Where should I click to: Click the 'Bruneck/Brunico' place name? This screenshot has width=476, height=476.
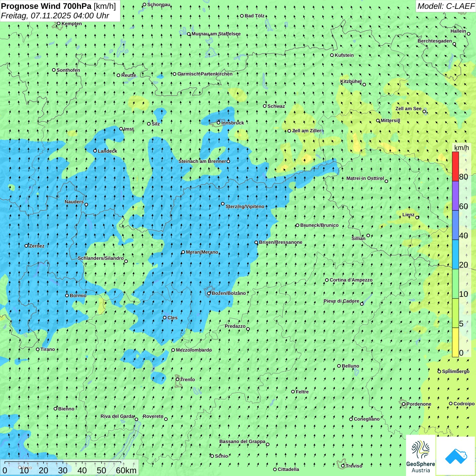(319, 225)
